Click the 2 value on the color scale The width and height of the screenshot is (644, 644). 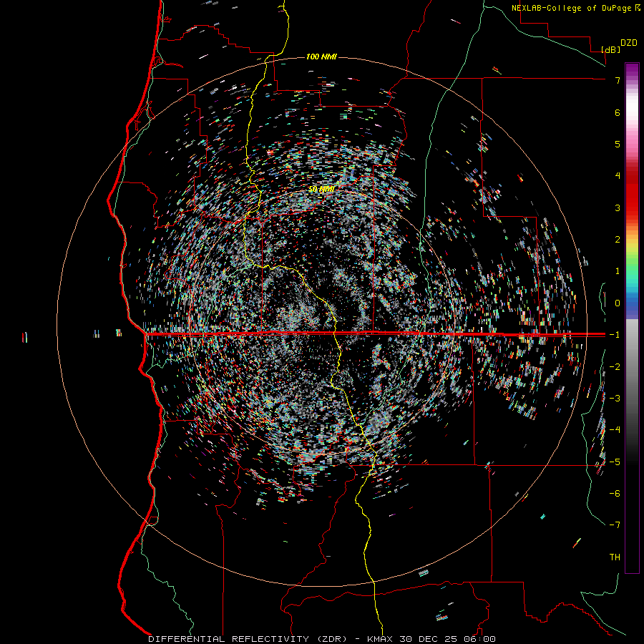point(618,240)
